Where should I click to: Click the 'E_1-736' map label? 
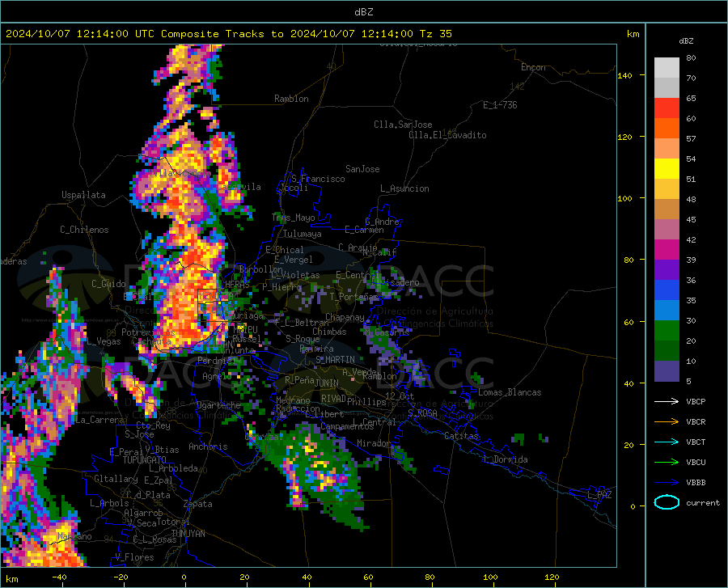tap(500, 105)
